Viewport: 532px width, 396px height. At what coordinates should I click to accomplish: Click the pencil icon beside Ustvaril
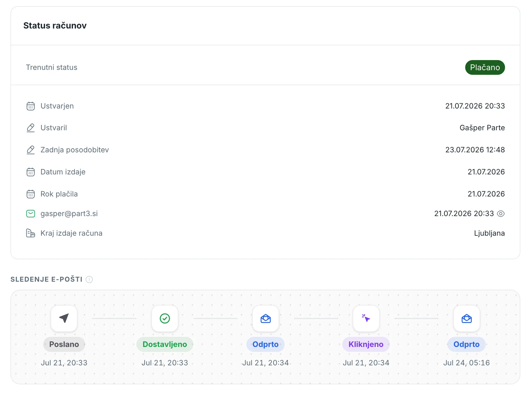[x=31, y=128]
